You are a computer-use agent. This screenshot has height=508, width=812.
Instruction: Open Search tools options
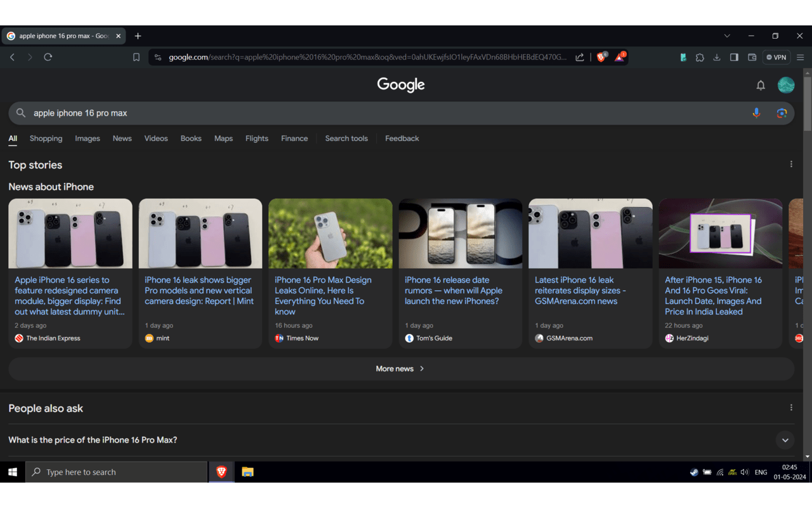[346, 138]
